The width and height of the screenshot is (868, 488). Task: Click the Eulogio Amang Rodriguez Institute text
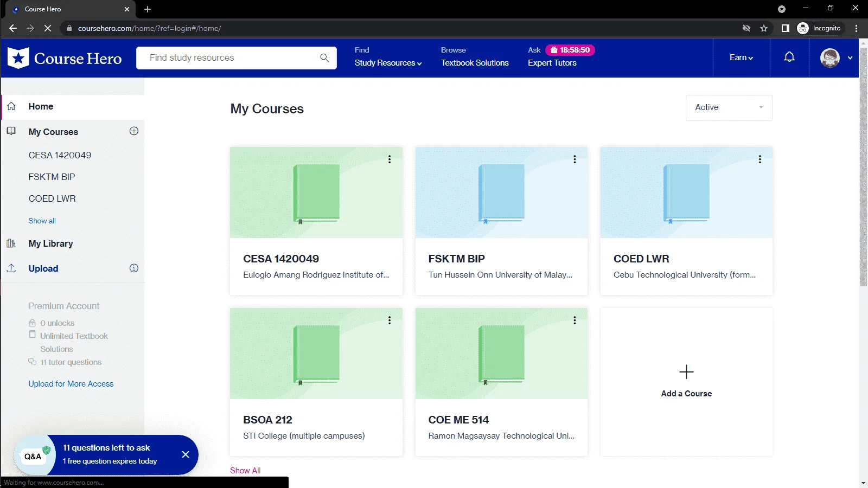point(316,275)
